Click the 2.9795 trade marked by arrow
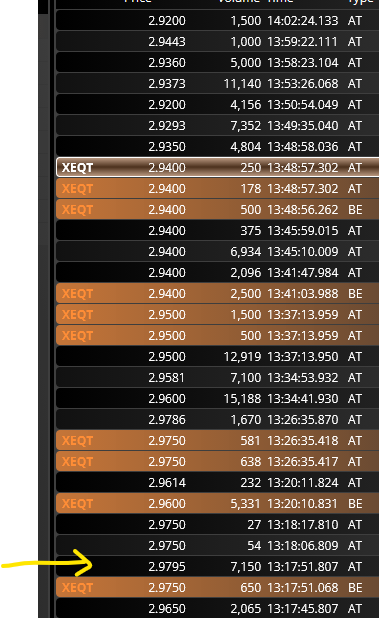 click(x=217, y=566)
